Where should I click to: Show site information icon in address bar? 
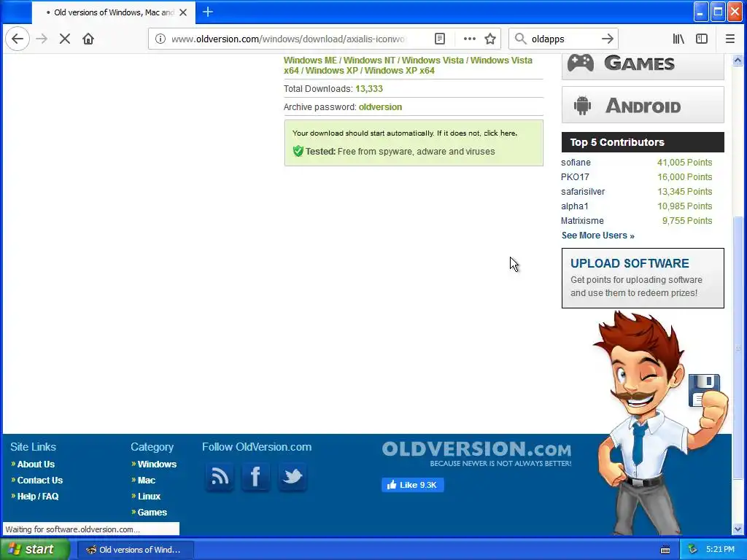(160, 39)
